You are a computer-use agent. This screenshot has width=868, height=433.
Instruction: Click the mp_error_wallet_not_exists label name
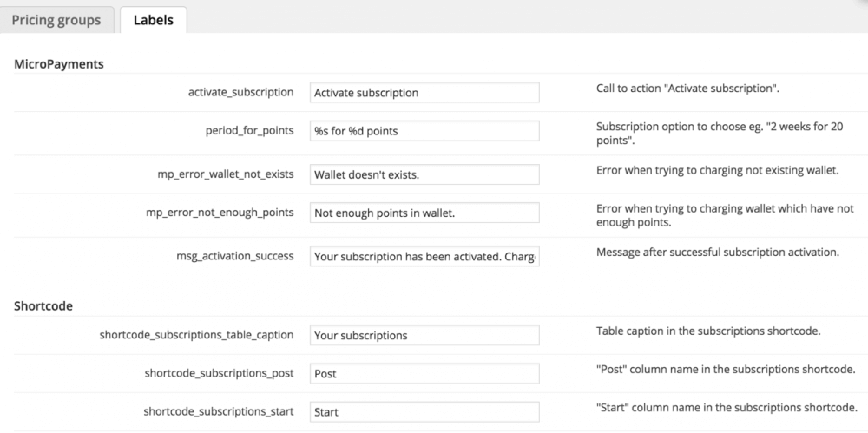click(x=220, y=174)
